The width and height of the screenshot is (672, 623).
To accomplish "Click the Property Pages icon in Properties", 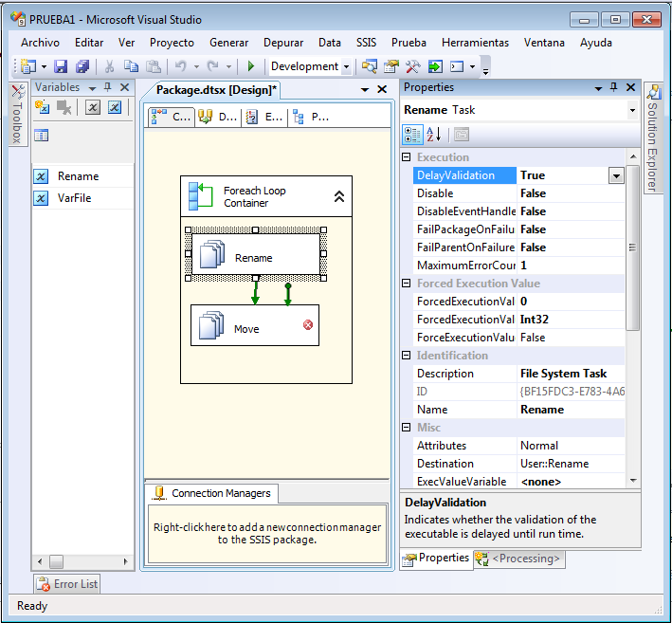I will click(462, 135).
